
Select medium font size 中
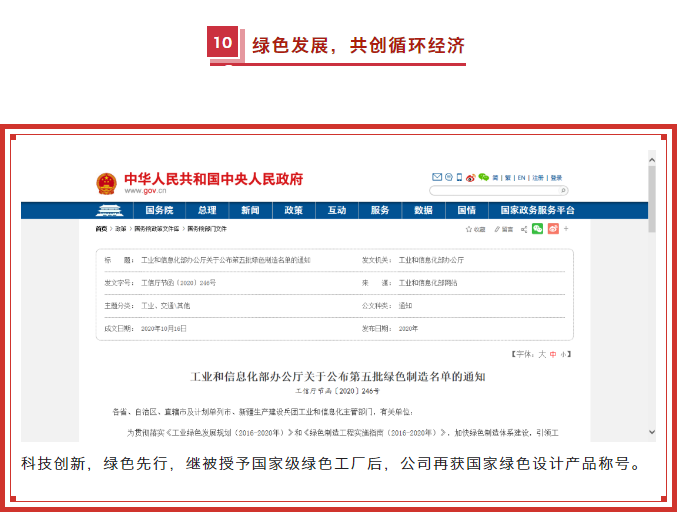pos(553,354)
